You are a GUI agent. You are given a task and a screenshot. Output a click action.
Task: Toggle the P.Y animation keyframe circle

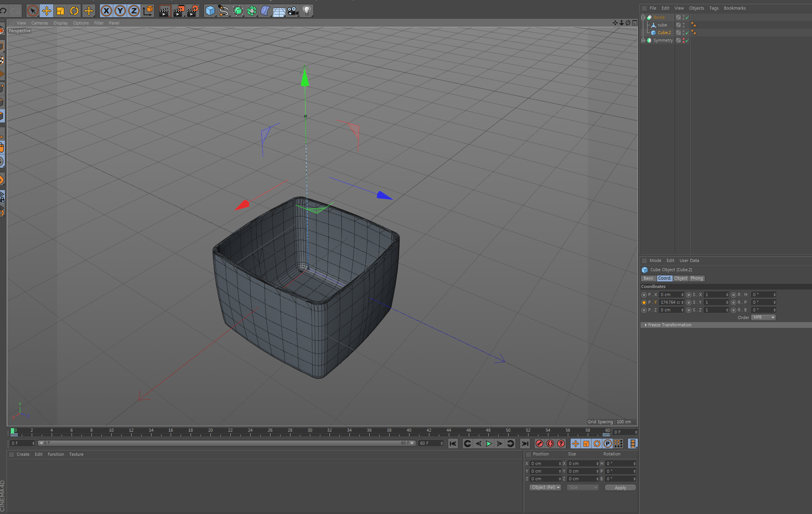[644, 303]
